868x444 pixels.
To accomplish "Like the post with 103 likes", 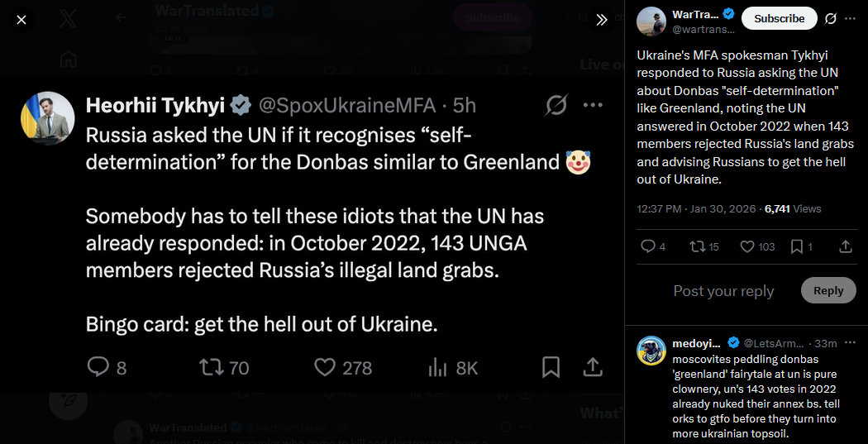I will [x=757, y=246].
